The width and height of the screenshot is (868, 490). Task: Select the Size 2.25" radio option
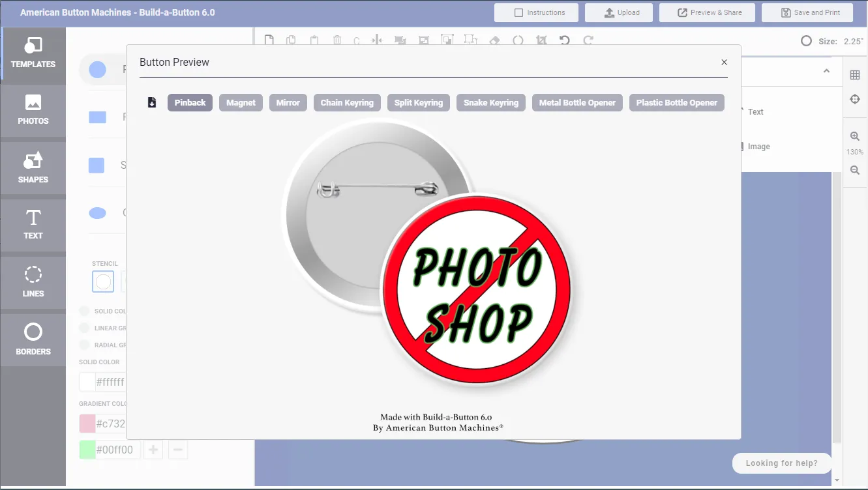click(807, 41)
